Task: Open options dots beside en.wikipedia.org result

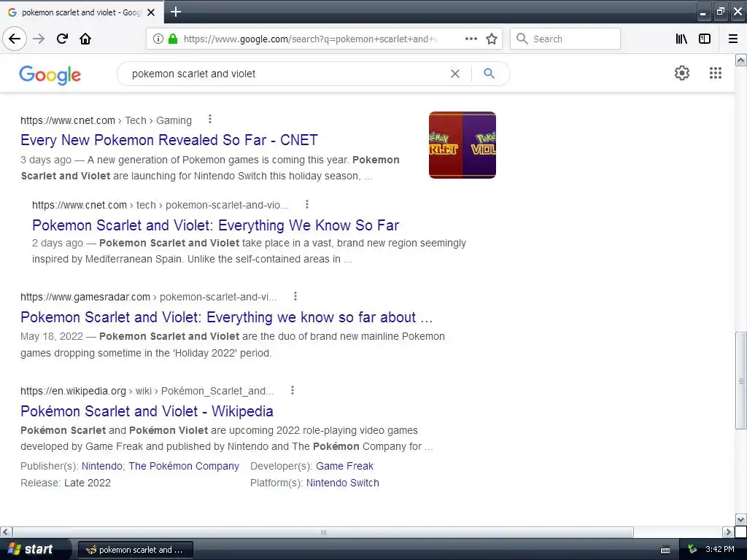Action: click(x=292, y=390)
